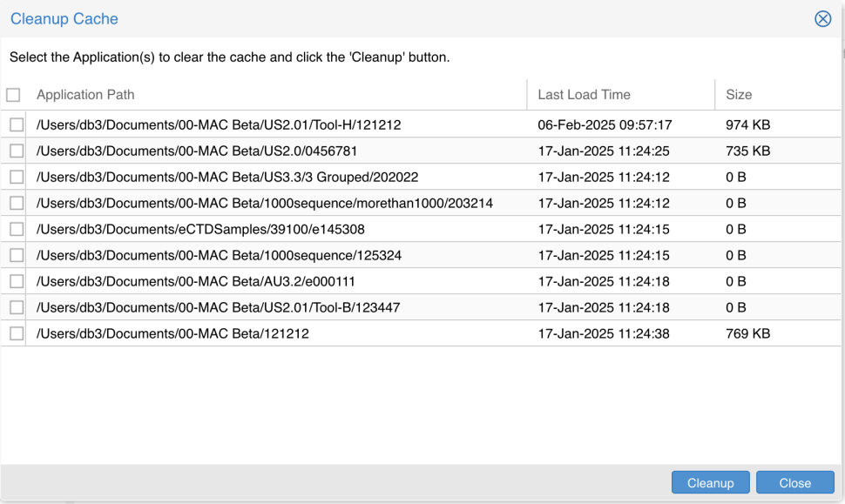Sort by Application Path column header

[85, 95]
